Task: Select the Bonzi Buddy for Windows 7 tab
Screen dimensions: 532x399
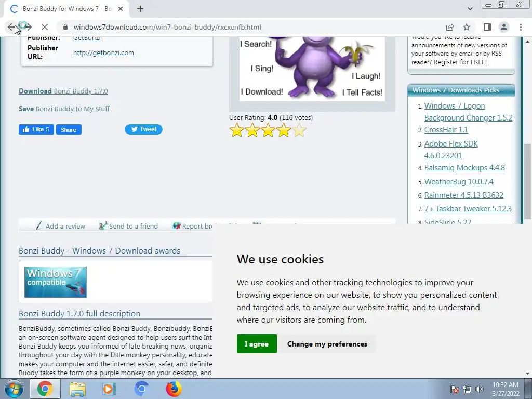Action: (x=66, y=9)
